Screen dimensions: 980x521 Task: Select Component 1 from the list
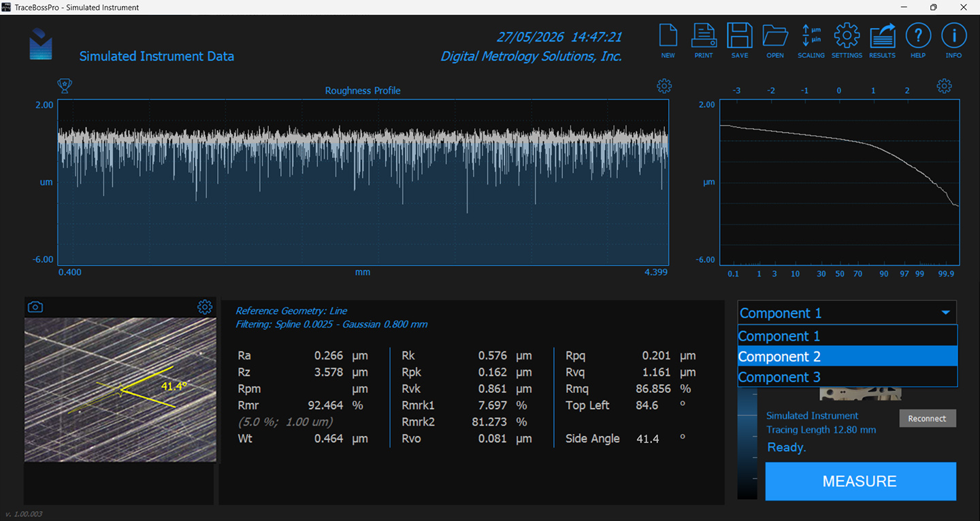(x=847, y=336)
